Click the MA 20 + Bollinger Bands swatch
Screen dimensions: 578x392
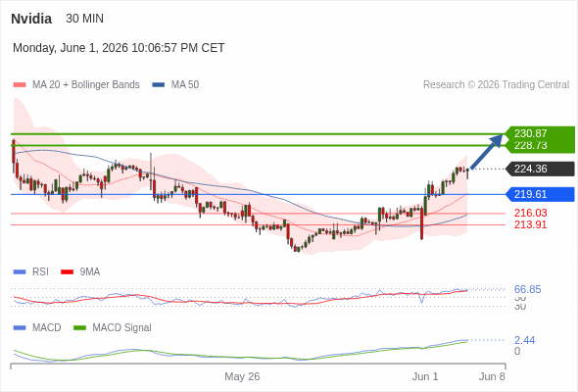(x=20, y=85)
